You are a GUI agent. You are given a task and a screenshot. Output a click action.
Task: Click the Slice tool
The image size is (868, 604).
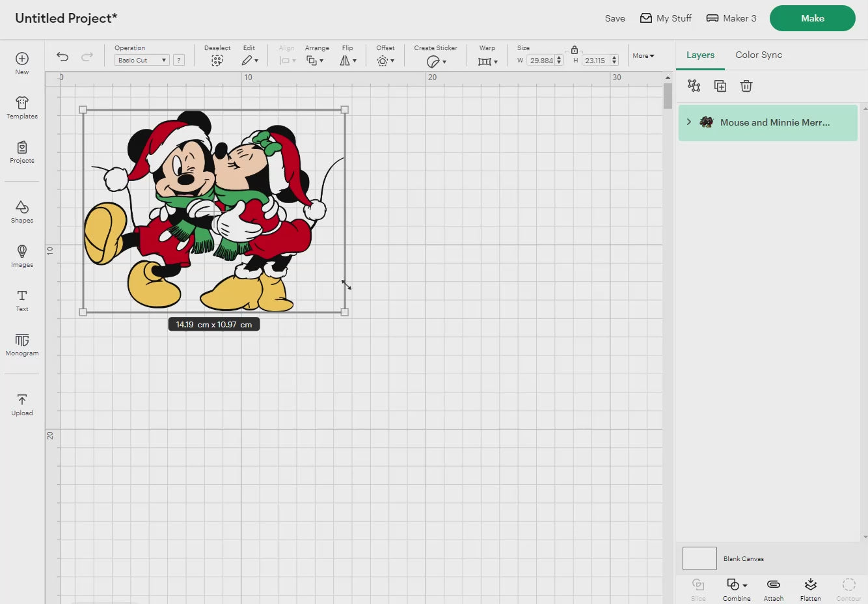[698, 588]
